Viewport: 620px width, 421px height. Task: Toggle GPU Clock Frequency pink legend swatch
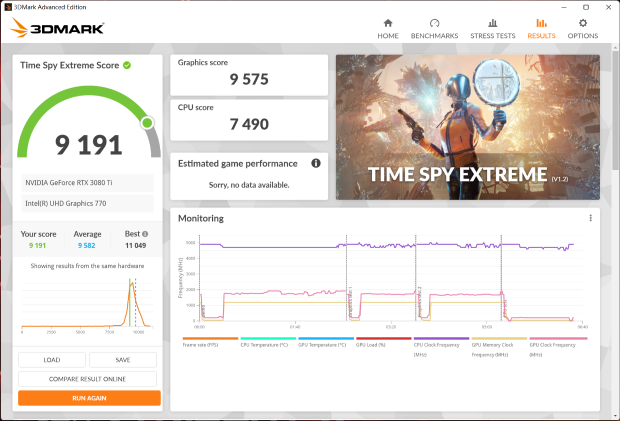point(558,338)
